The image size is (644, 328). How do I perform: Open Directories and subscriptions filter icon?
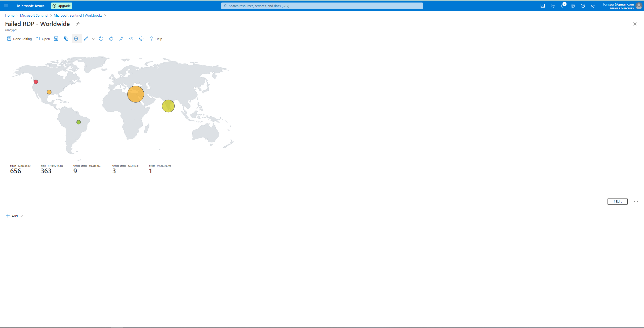point(553,6)
